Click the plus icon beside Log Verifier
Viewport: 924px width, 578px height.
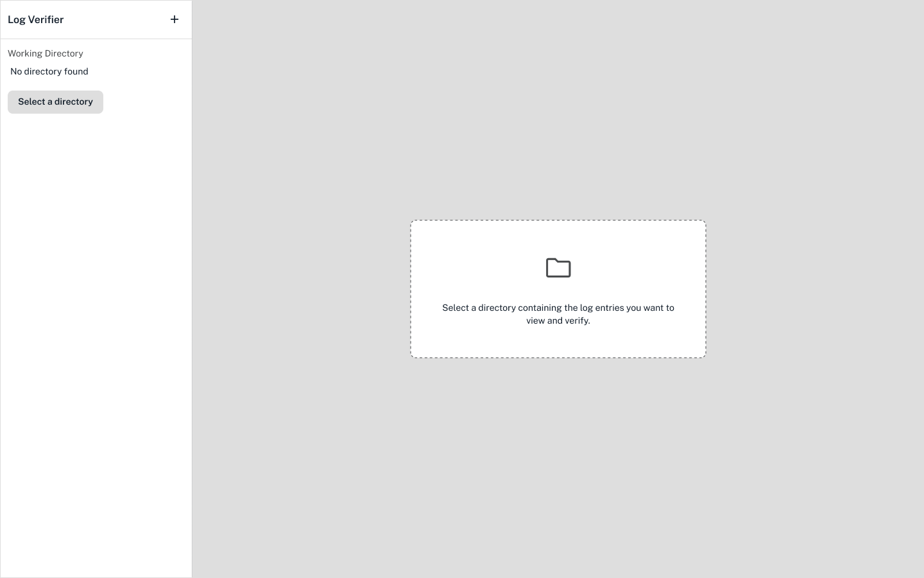[x=175, y=19]
